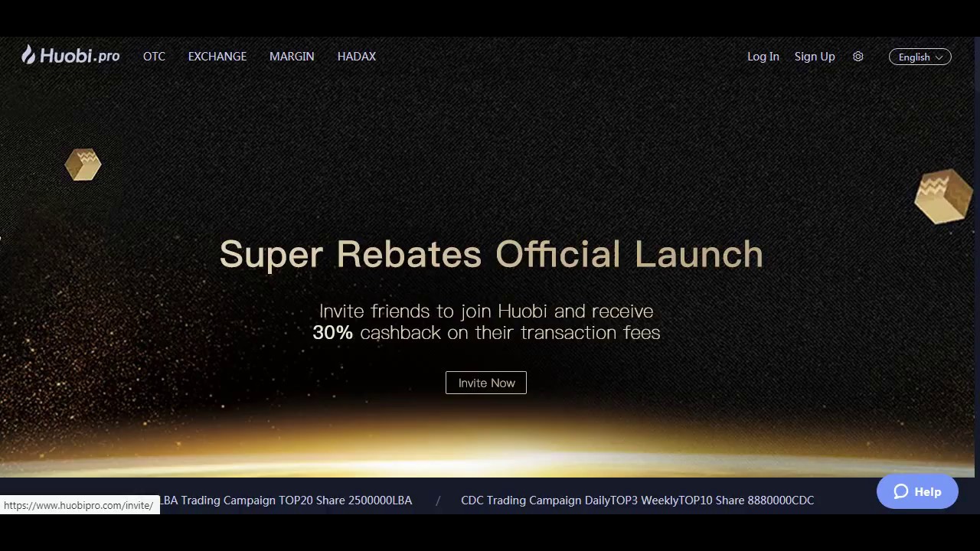Select the HADAX menu item
This screenshot has width=980, height=551.
pyautogui.click(x=357, y=57)
